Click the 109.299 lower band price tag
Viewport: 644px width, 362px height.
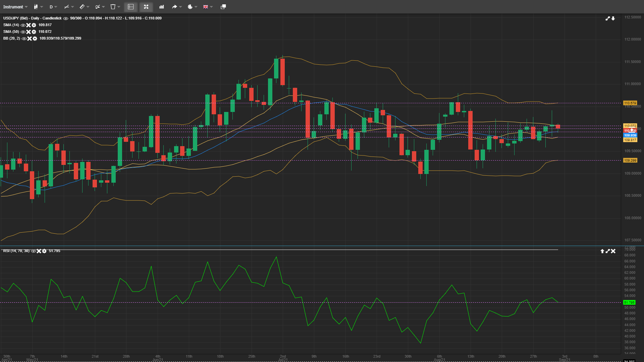click(x=630, y=160)
